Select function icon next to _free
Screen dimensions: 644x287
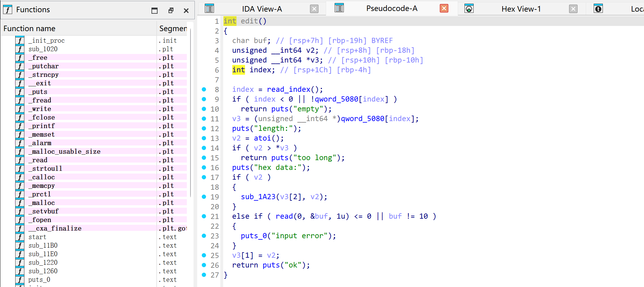point(20,58)
